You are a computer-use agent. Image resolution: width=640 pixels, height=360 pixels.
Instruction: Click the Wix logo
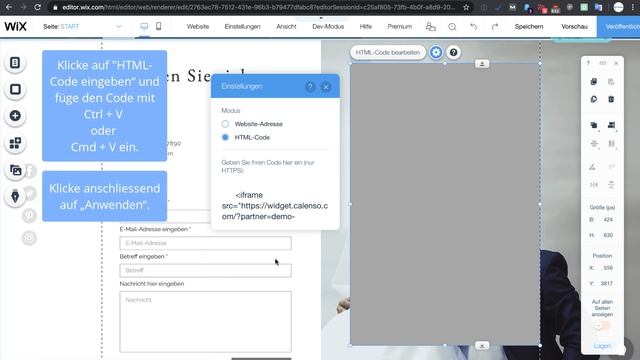16,27
